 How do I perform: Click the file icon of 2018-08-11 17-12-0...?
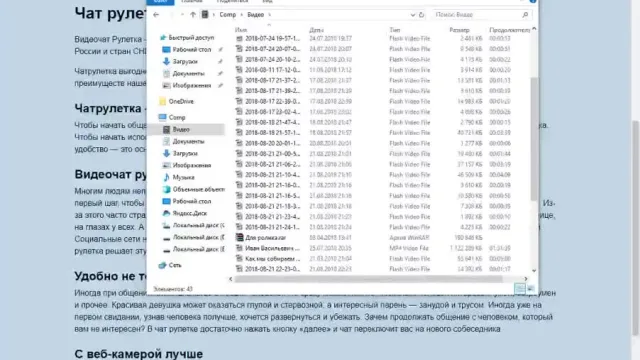click(x=239, y=70)
